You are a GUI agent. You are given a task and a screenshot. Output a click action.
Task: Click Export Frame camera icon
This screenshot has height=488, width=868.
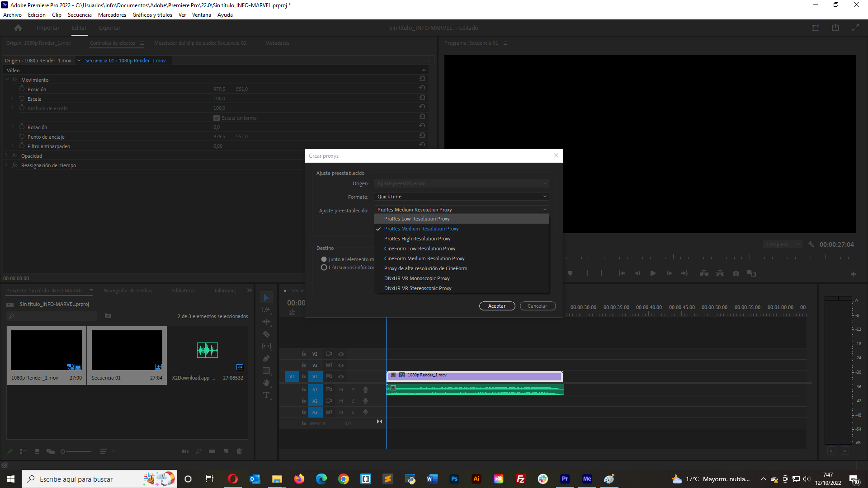tap(736, 273)
